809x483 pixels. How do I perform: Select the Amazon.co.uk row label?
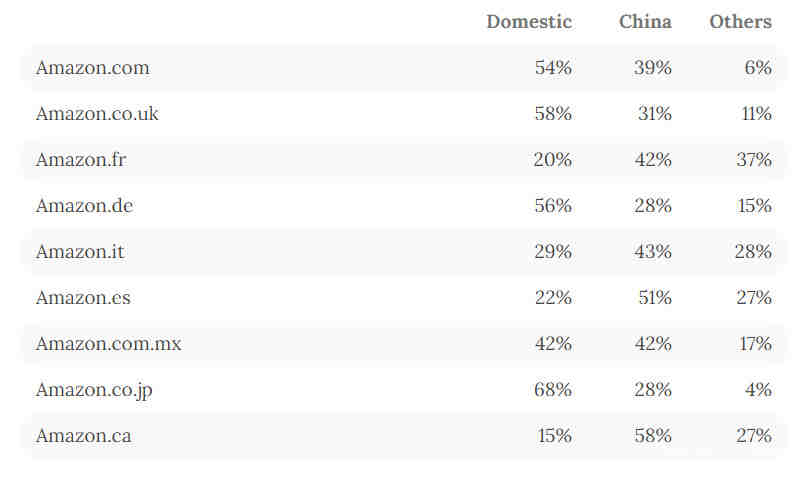click(x=97, y=114)
